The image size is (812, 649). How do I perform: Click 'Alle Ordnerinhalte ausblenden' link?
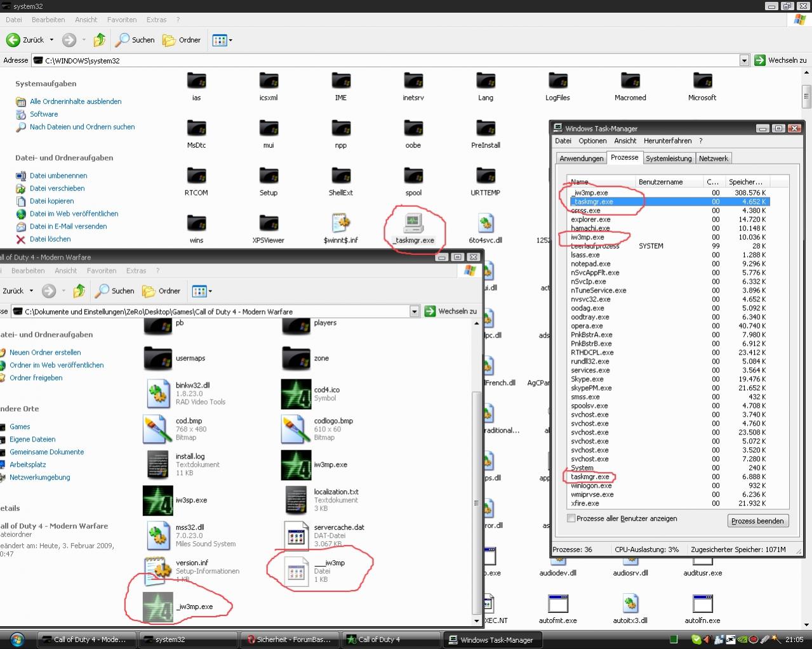[x=76, y=102]
